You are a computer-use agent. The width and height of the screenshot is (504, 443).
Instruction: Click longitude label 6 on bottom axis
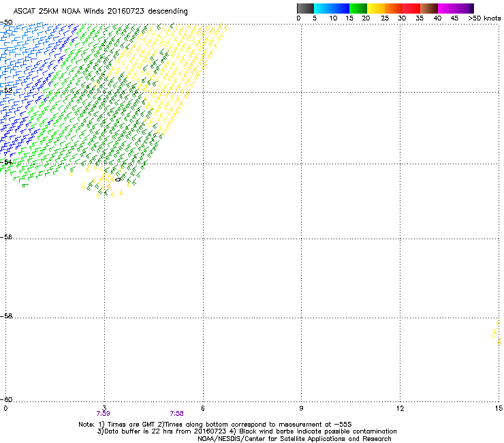click(203, 408)
